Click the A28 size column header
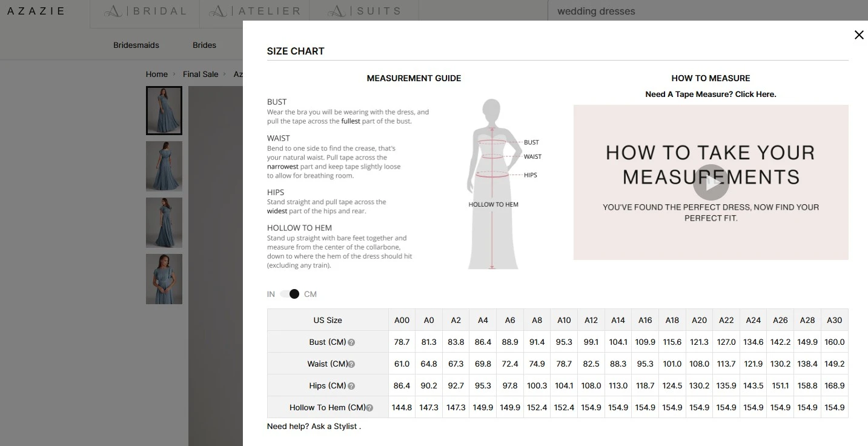The image size is (868, 446). [807, 320]
